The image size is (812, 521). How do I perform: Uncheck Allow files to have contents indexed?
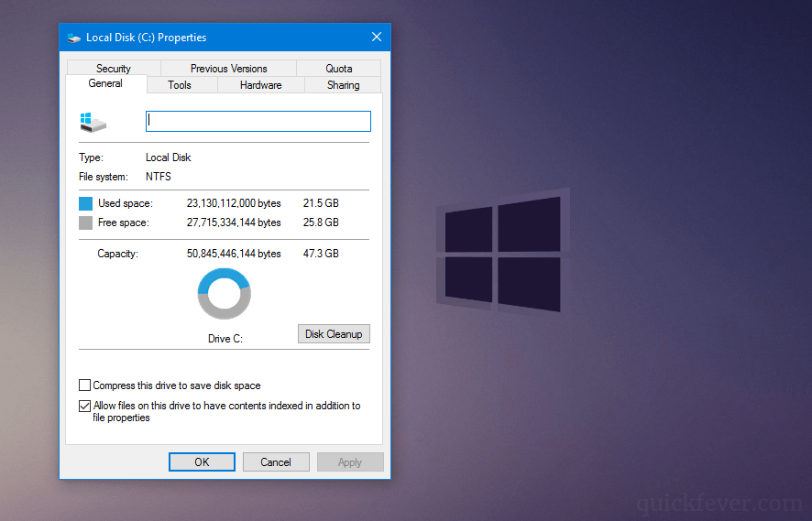coord(84,407)
